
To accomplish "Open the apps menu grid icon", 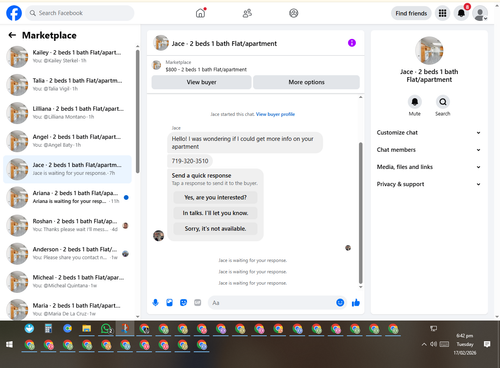I will click(442, 13).
